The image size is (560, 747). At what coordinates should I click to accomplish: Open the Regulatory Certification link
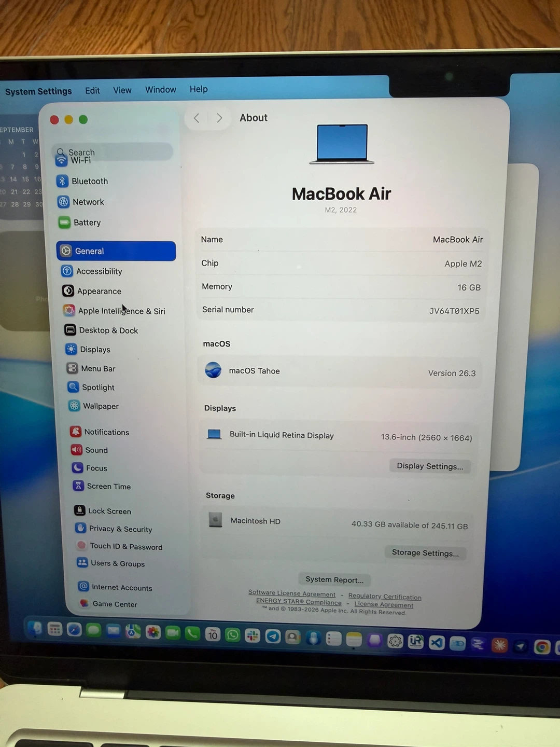[x=385, y=597]
